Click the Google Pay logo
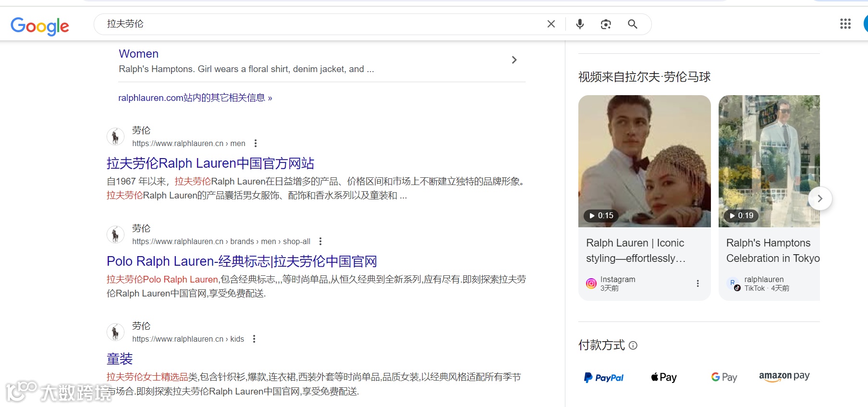868x407 pixels. [724, 378]
